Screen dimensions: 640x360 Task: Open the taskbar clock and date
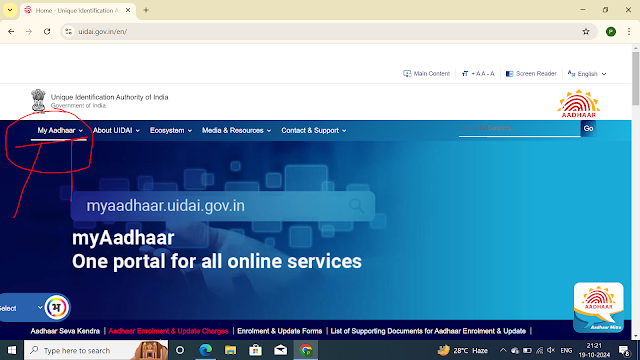pos(594,350)
